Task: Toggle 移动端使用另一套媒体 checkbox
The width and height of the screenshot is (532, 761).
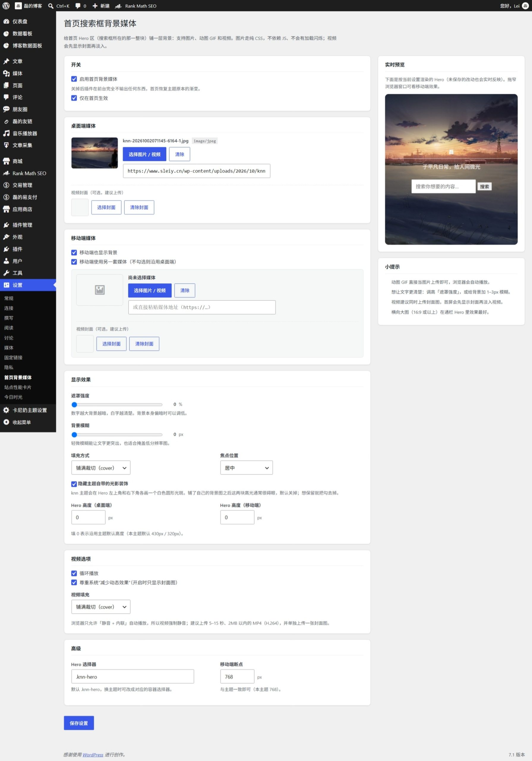Action: click(74, 262)
